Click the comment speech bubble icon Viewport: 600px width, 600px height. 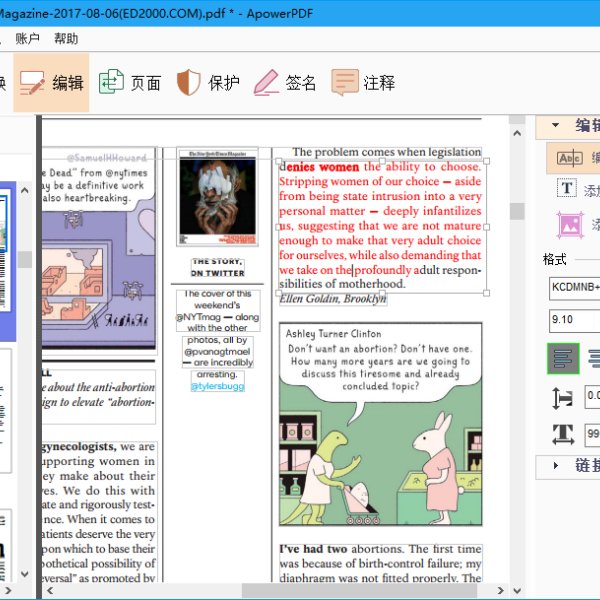click(345, 82)
